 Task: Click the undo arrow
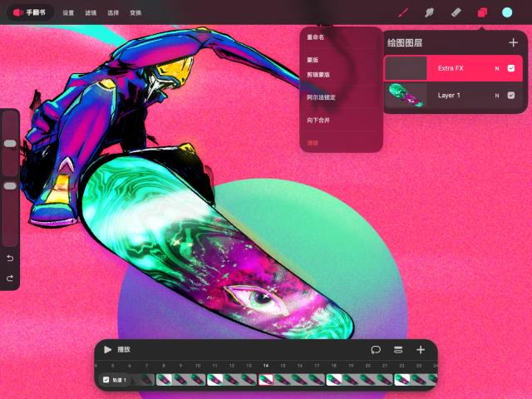click(x=10, y=259)
